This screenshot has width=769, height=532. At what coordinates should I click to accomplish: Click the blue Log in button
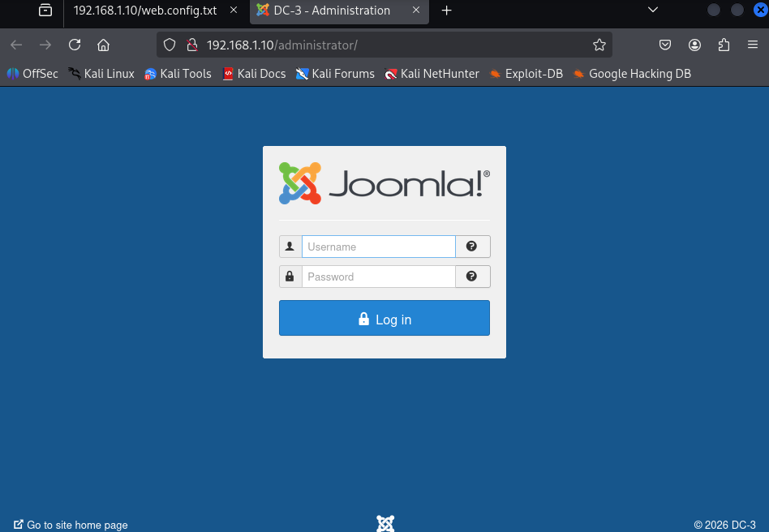[x=384, y=318]
